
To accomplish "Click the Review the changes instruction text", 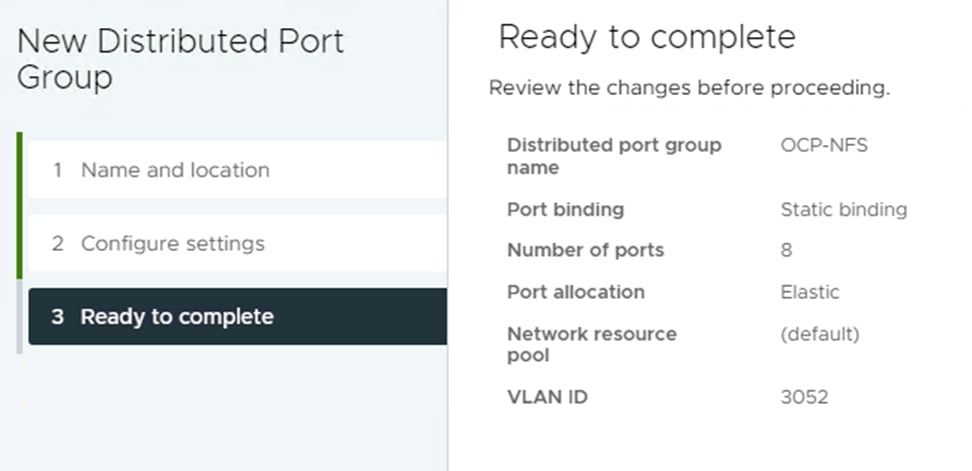I will pos(689,88).
